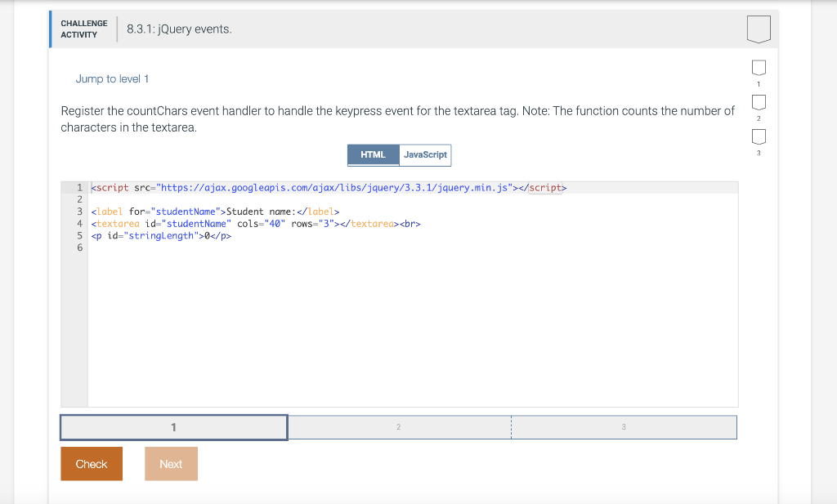837x504 pixels.
Task: Click the Next button
Action: (x=171, y=464)
